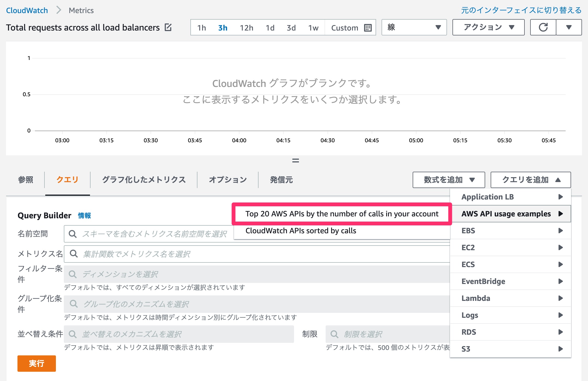Switch to the 発信元 tab
Viewport: 588px width, 381px height.
point(281,180)
